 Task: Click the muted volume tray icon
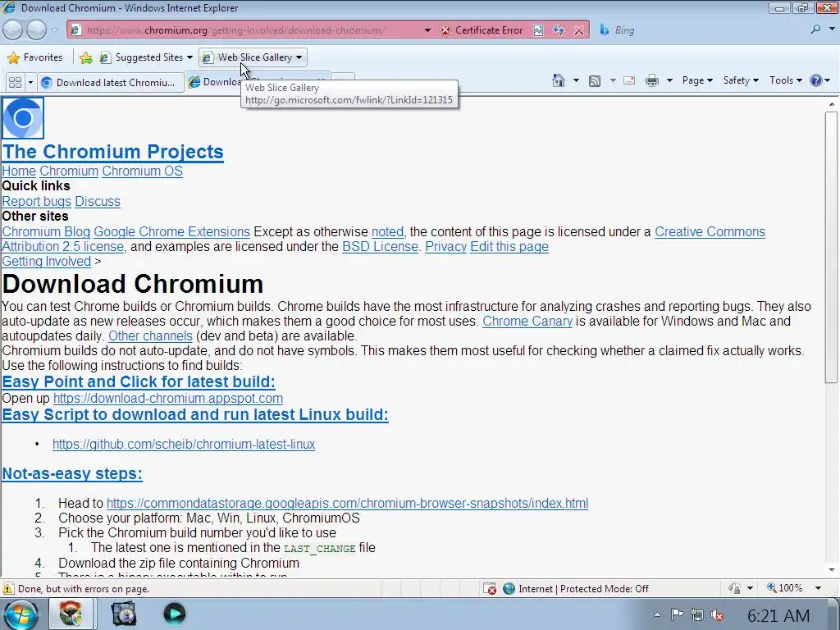(717, 615)
